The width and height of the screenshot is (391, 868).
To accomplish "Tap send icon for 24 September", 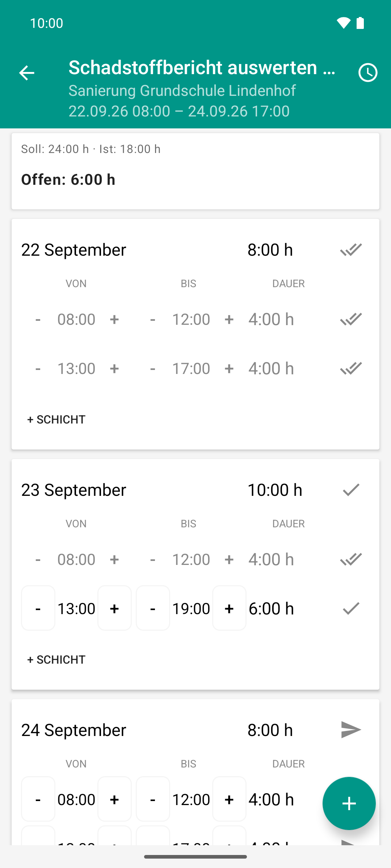I will [351, 729].
